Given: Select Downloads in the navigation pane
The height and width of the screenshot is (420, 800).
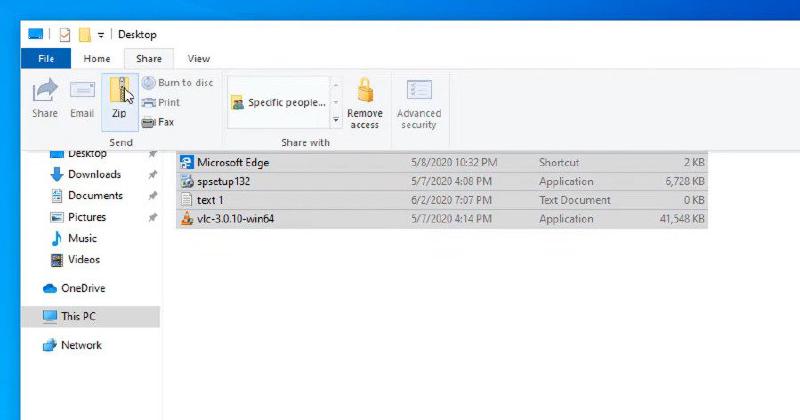Looking at the screenshot, I should coord(94,174).
